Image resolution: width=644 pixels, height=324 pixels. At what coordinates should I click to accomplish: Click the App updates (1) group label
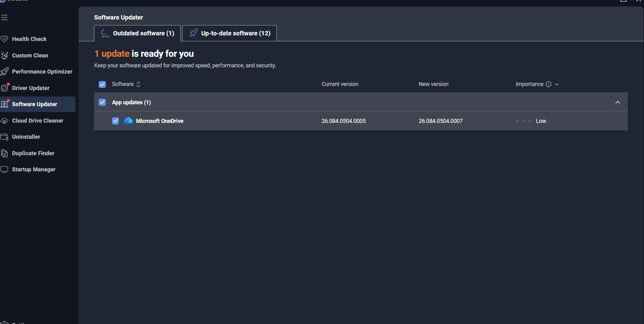coord(131,102)
